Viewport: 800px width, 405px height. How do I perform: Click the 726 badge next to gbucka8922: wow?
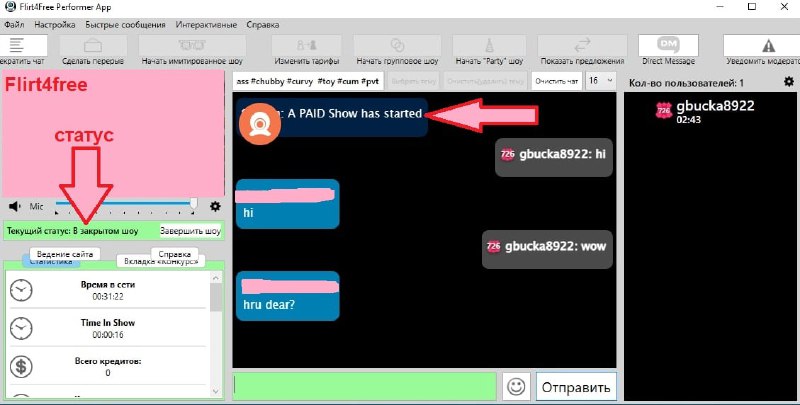493,246
